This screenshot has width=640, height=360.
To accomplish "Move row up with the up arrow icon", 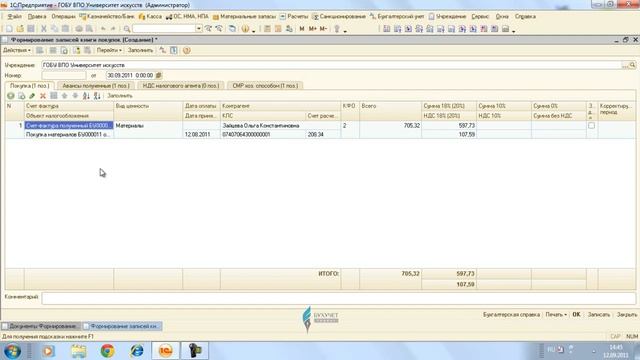I will 64,96.
